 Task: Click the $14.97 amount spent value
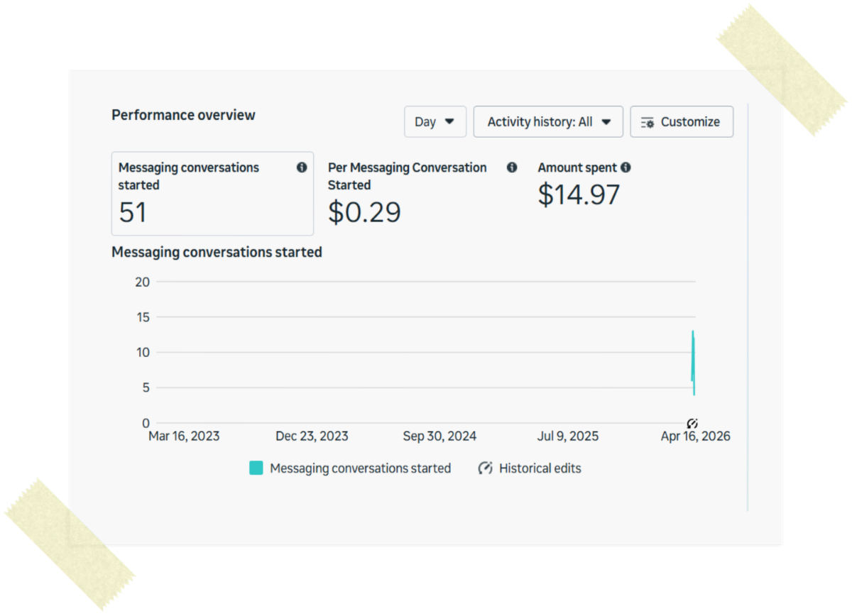pyautogui.click(x=579, y=194)
